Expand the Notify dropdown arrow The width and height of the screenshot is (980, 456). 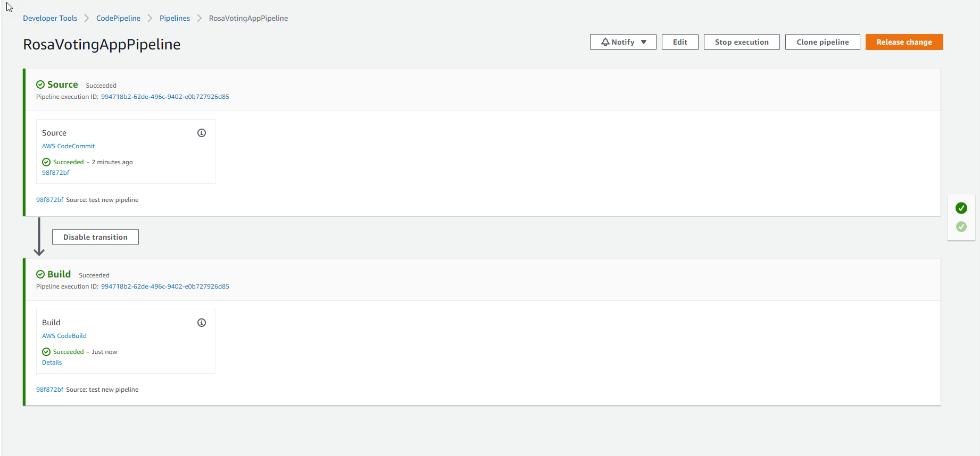click(644, 42)
